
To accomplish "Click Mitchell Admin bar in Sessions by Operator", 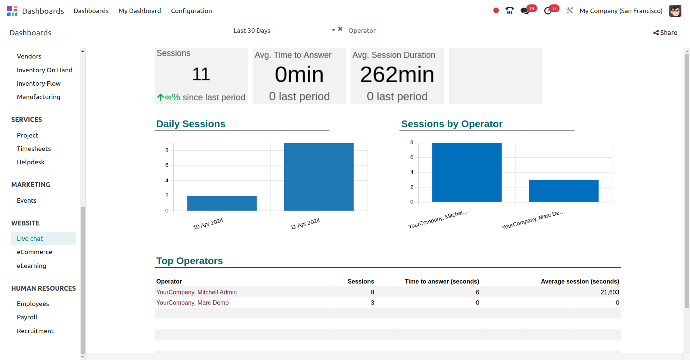I will point(466,173).
